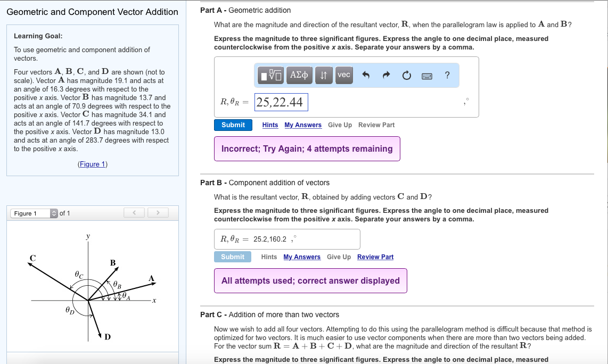Submit the Part A answer
608x364 pixels.
pyautogui.click(x=233, y=125)
